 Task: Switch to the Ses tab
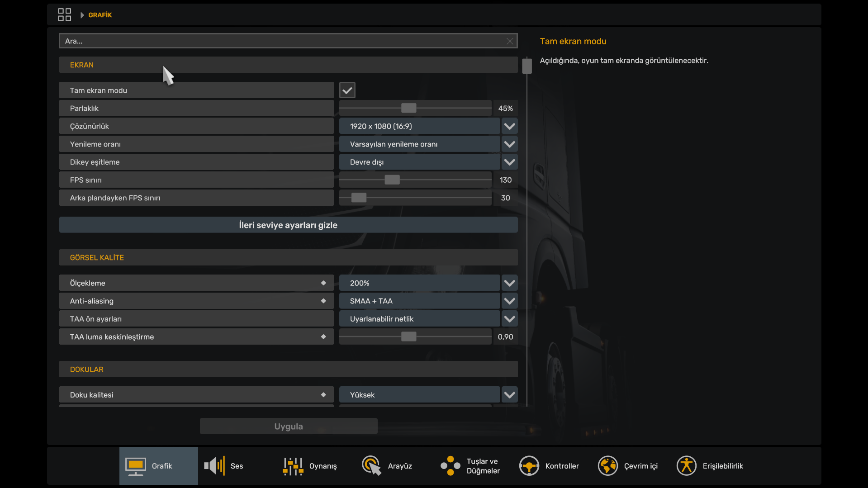(x=237, y=466)
